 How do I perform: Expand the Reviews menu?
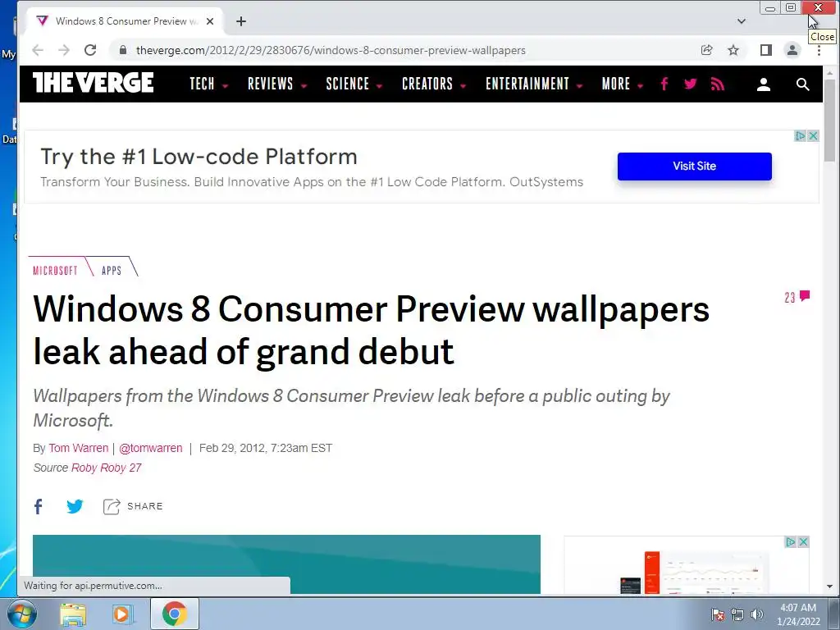tap(276, 84)
